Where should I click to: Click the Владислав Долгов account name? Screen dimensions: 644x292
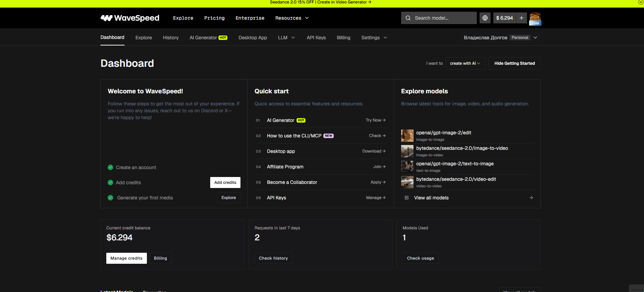click(485, 38)
